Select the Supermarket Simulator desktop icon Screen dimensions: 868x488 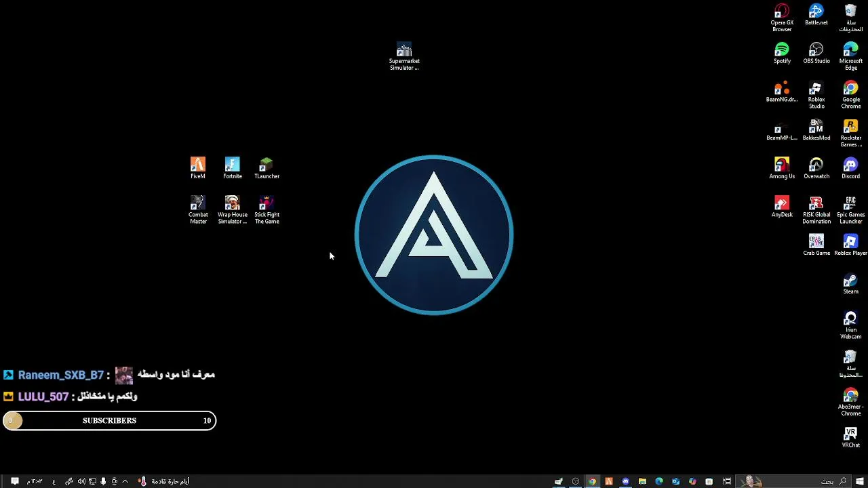click(x=404, y=57)
